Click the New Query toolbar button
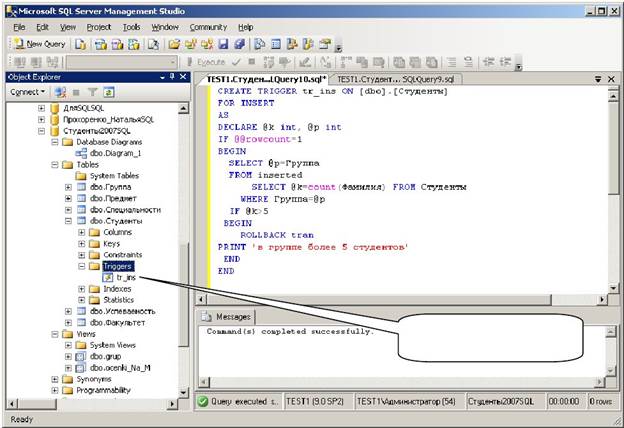The height and width of the screenshot is (428, 624). click(39, 44)
